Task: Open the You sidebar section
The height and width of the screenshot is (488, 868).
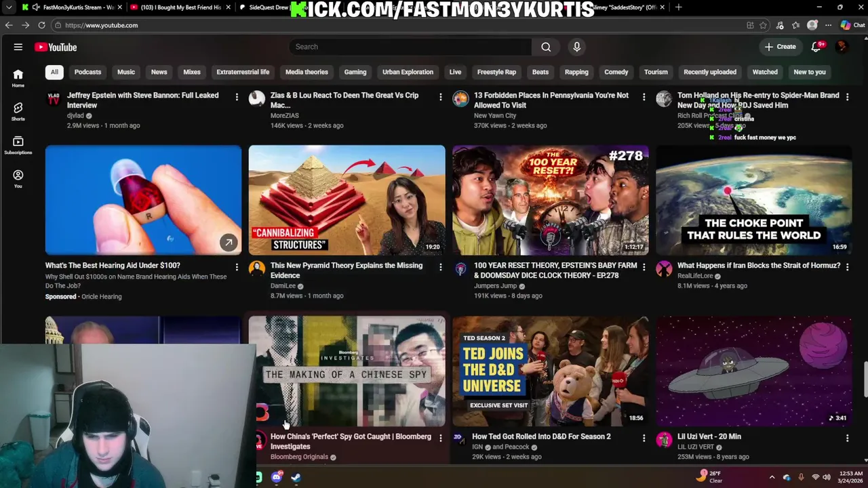Action: pos(18,179)
